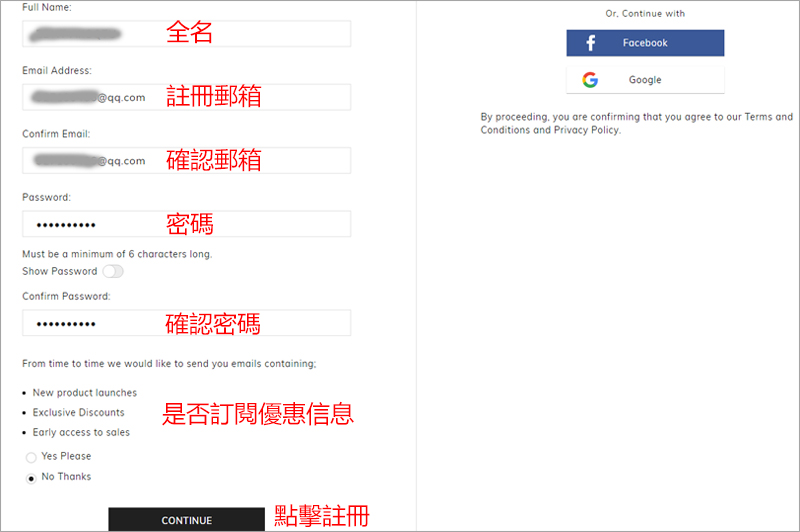This screenshot has width=800, height=532.
Task: Click the "Email Address:" field label
Action: click(57, 71)
